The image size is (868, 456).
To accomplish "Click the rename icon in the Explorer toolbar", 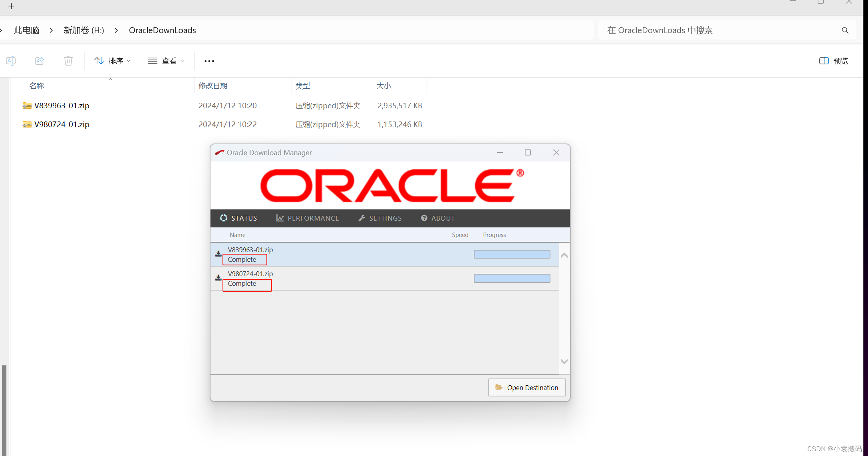I will (x=11, y=61).
